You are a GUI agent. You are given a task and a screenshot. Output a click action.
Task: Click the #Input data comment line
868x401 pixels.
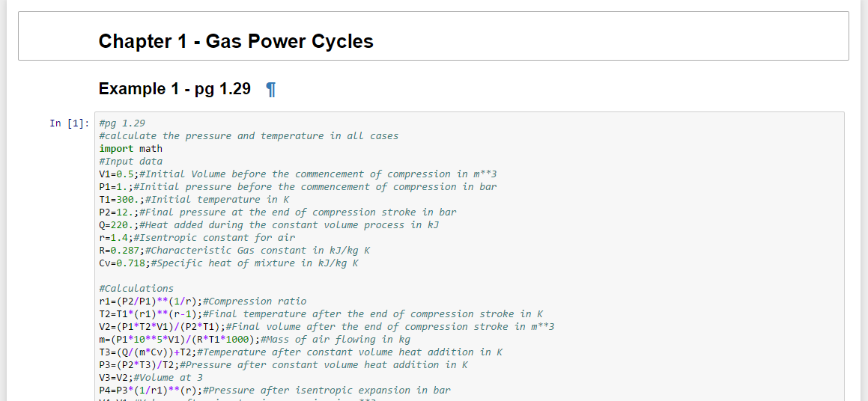[130, 162]
